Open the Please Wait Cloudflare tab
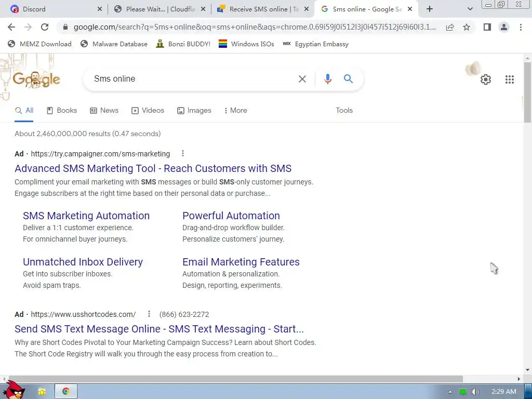 pyautogui.click(x=159, y=9)
